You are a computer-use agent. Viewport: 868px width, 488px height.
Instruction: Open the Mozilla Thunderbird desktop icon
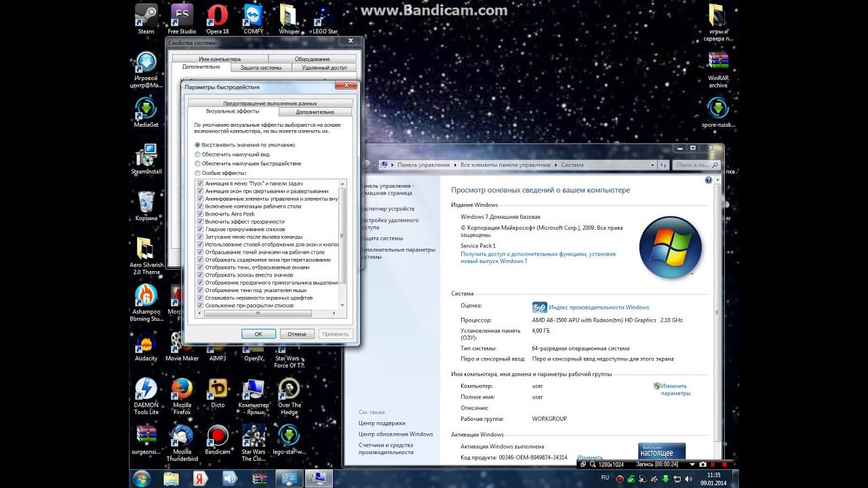click(x=182, y=441)
